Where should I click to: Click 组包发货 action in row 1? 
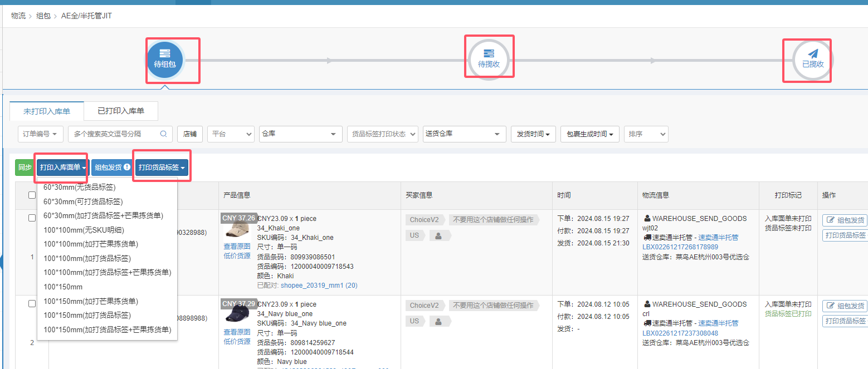(845, 220)
